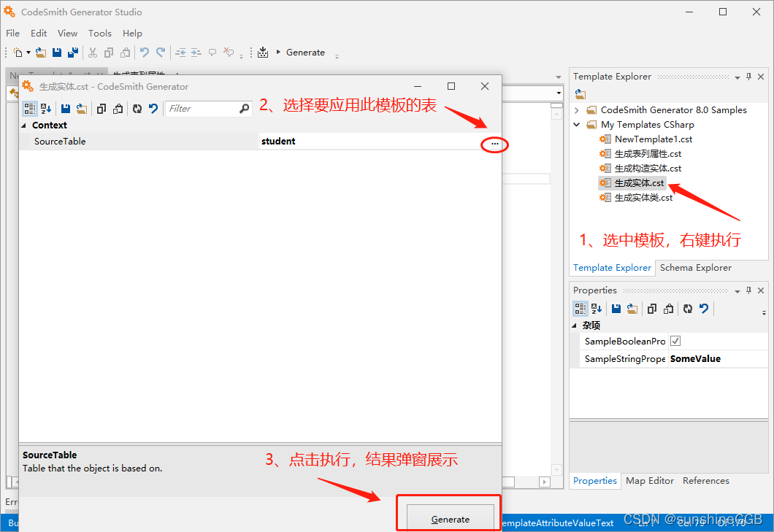
Task: Toggle Properties panel auto-hide pin
Action: [x=749, y=290]
